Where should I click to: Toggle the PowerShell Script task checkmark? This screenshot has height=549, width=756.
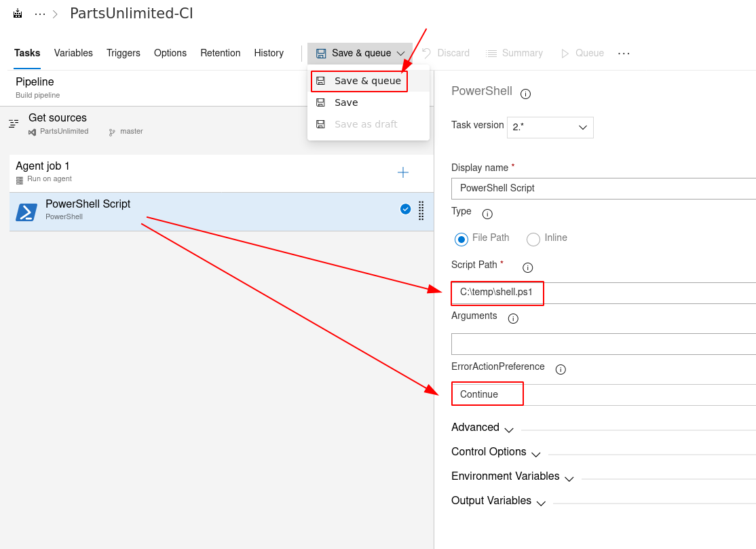coord(405,209)
